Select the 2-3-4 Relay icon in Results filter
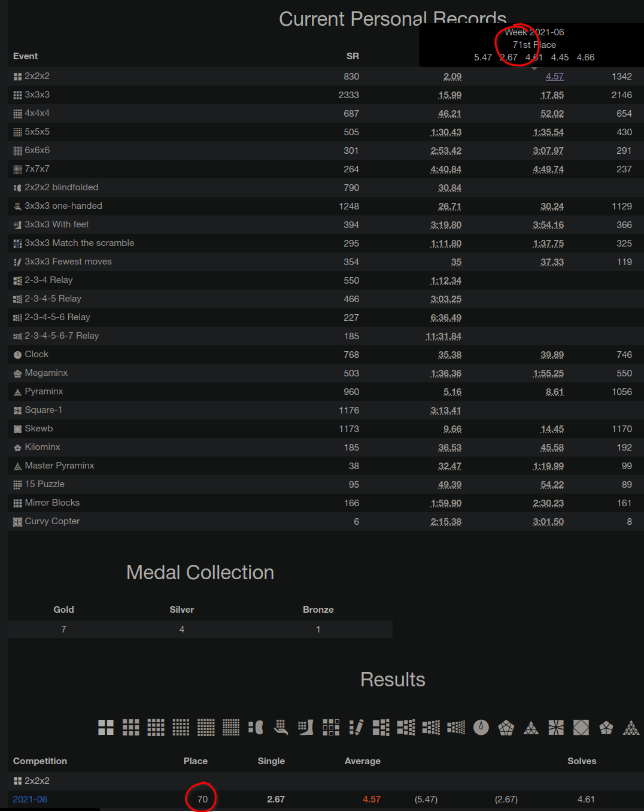The image size is (644, 812). pyautogui.click(x=381, y=727)
